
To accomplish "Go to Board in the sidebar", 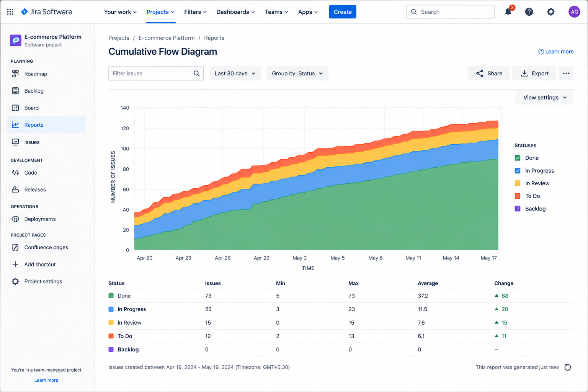I will [x=46, y=108].
